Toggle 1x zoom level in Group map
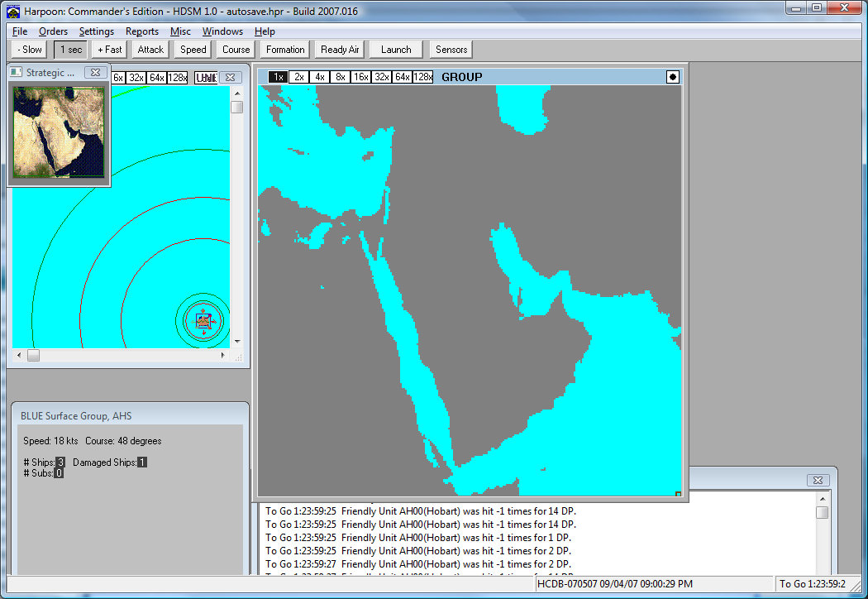 coord(278,77)
